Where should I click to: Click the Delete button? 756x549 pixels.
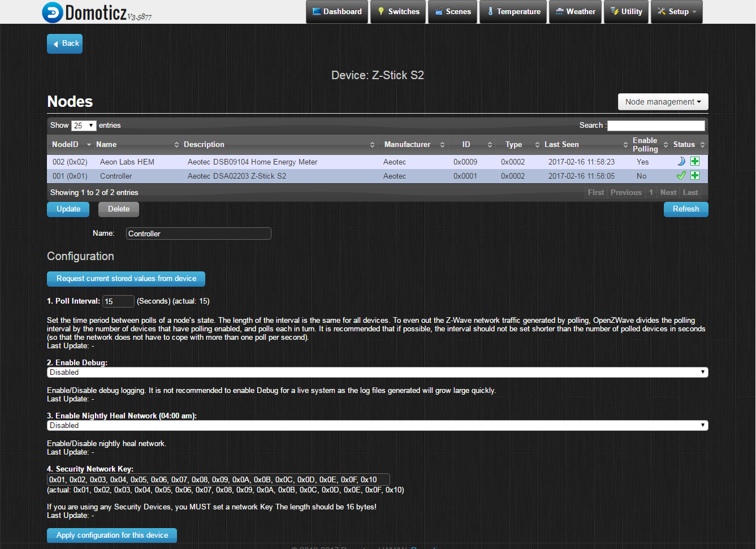point(119,209)
